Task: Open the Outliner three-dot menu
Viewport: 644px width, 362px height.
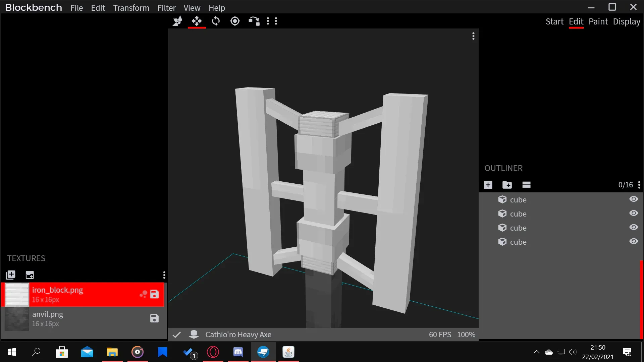Action: pyautogui.click(x=639, y=185)
